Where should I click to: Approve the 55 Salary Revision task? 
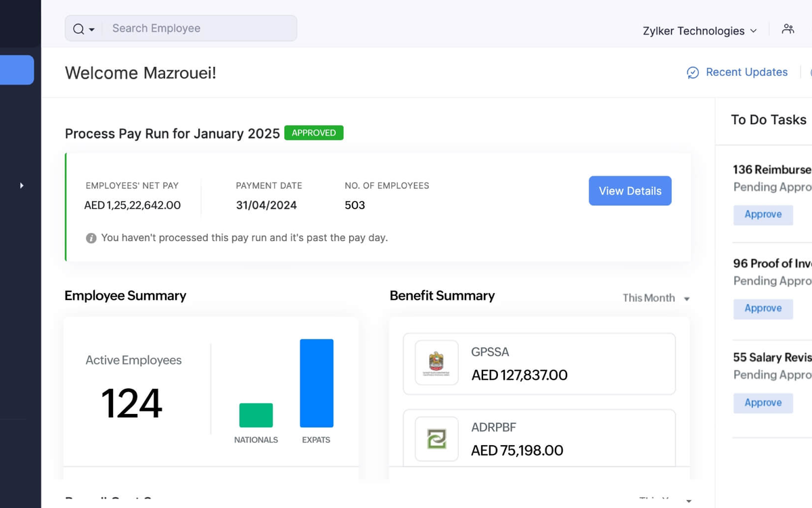tap(763, 402)
